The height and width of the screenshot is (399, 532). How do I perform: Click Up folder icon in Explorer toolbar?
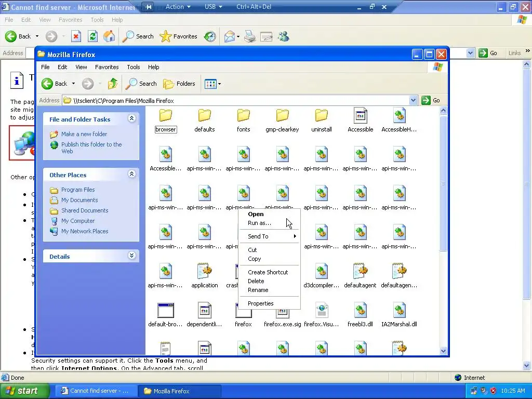tap(113, 84)
